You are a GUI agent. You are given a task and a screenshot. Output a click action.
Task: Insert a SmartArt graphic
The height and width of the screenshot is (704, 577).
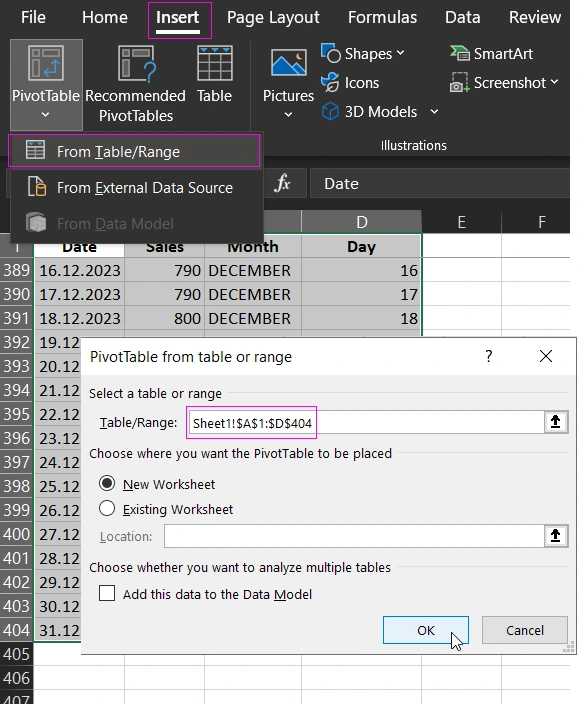(491, 54)
